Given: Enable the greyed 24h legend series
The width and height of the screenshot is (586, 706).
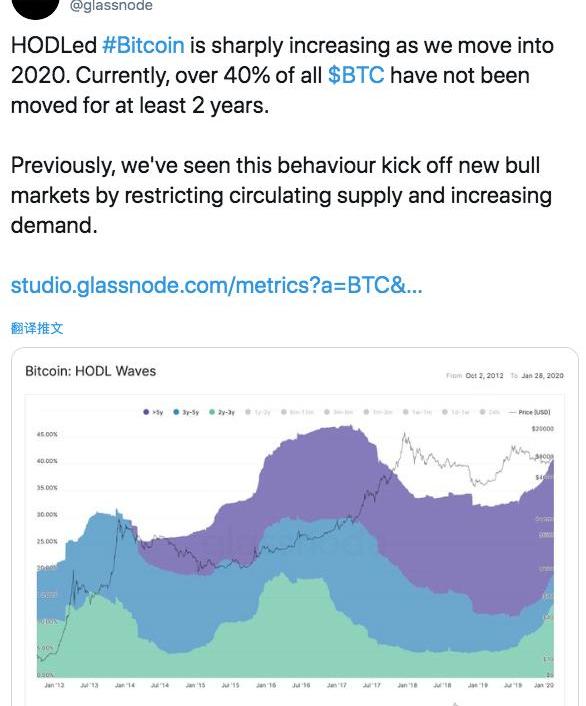Looking at the screenshot, I should point(490,412).
